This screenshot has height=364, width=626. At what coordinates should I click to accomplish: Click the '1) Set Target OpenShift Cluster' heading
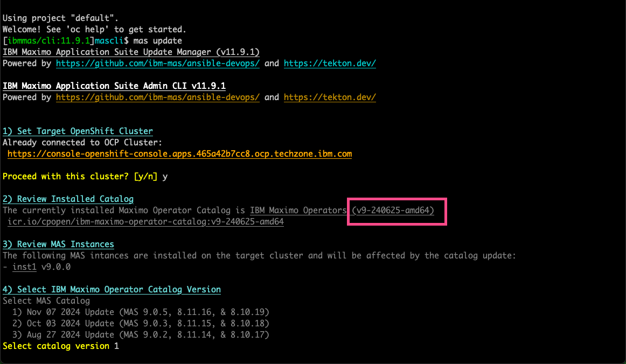(78, 131)
